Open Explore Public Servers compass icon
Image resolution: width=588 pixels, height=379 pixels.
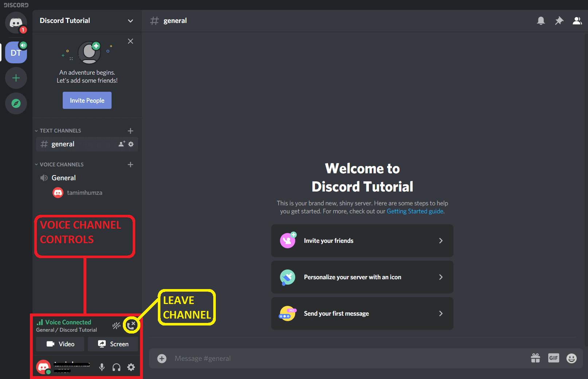[16, 103]
